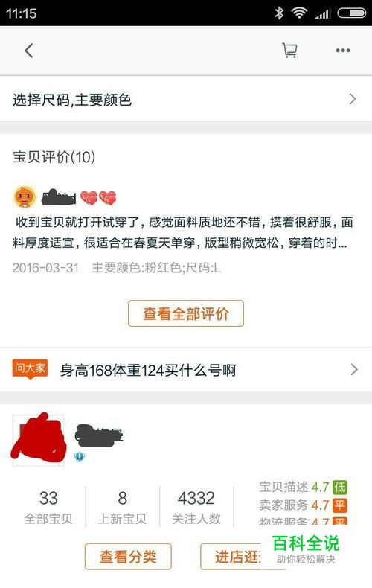372x588 pixels.
Task: Tap the orange 问大家 badge icon
Action: [30, 368]
